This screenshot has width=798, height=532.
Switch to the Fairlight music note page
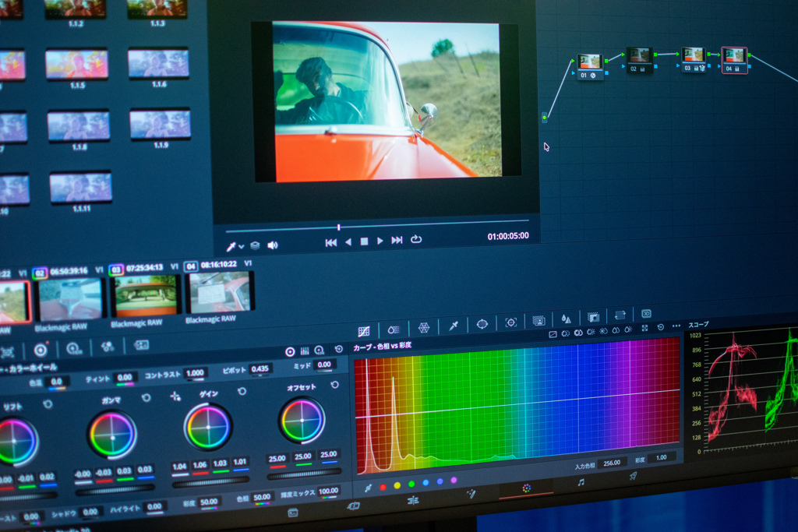[581, 483]
